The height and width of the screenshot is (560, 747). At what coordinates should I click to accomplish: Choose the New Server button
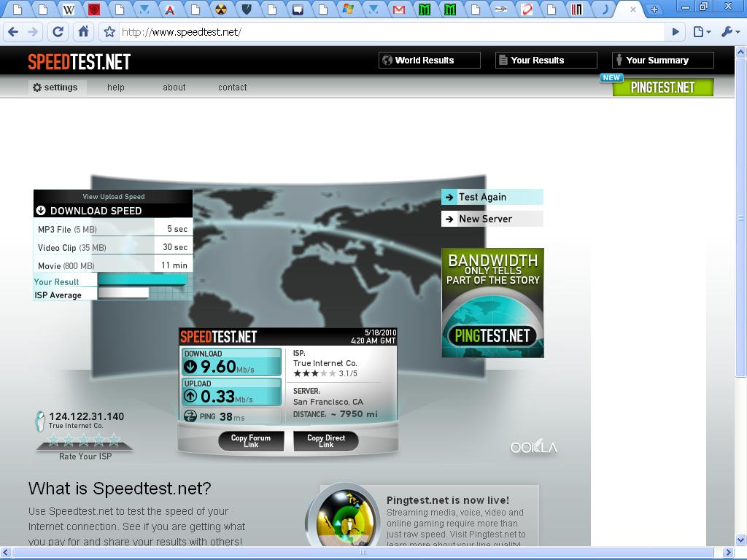pos(492,219)
